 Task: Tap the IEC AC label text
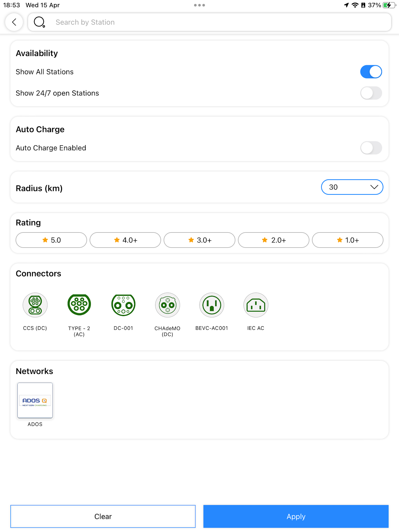point(256,328)
